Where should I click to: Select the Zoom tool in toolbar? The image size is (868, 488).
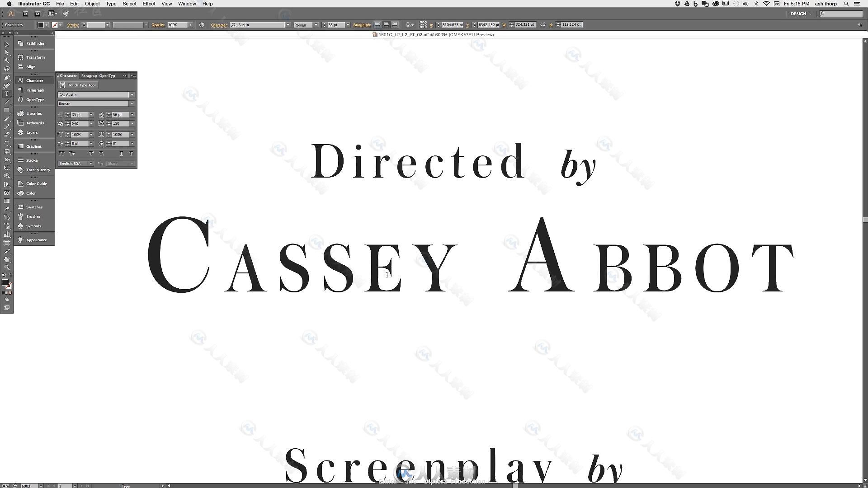pyautogui.click(x=6, y=267)
